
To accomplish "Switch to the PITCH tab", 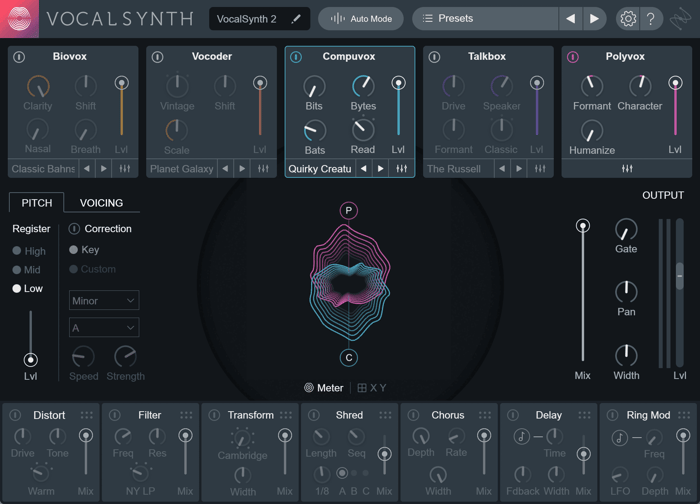I will pos(37,203).
